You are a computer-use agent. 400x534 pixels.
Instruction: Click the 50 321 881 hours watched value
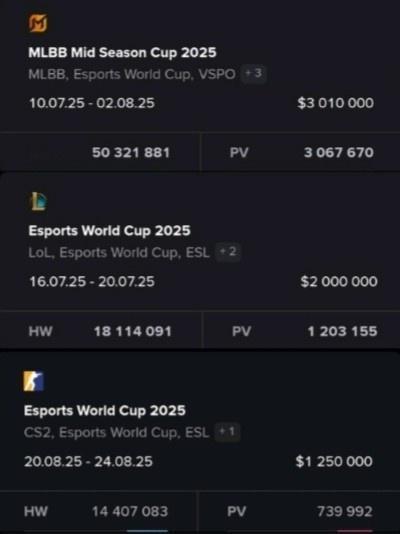pyautogui.click(x=131, y=153)
